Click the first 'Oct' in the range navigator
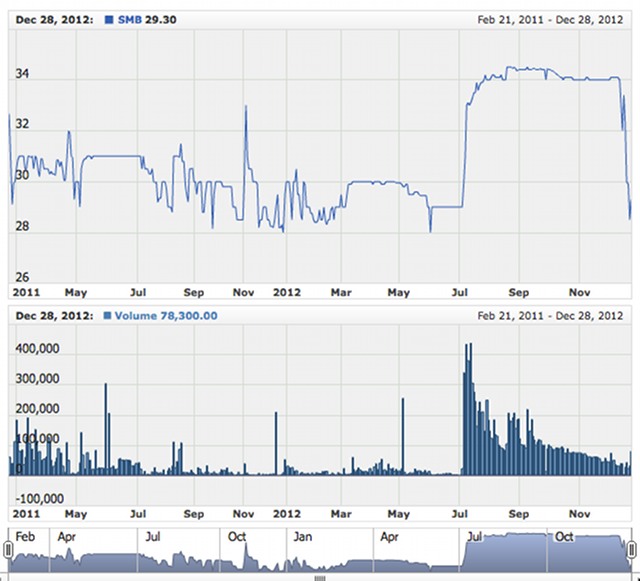Viewport: 640px width, 581px height. pos(237,536)
